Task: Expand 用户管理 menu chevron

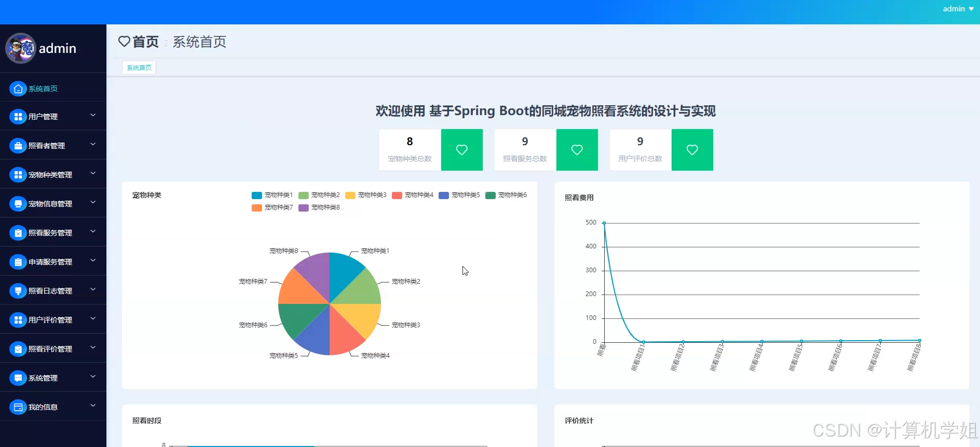Action: pos(93,115)
